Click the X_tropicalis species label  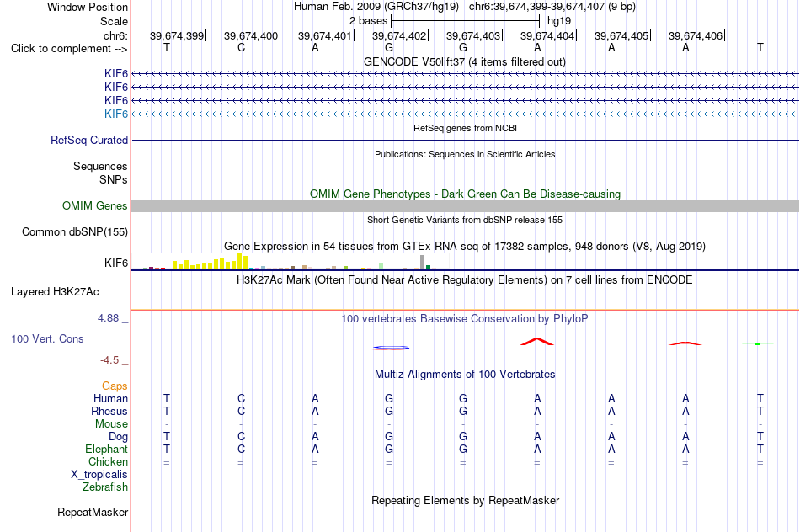pos(99,475)
